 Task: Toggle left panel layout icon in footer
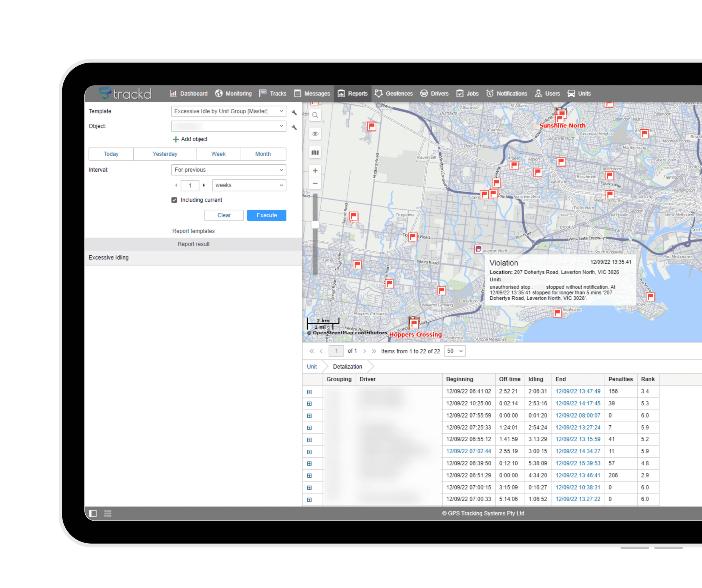93,513
